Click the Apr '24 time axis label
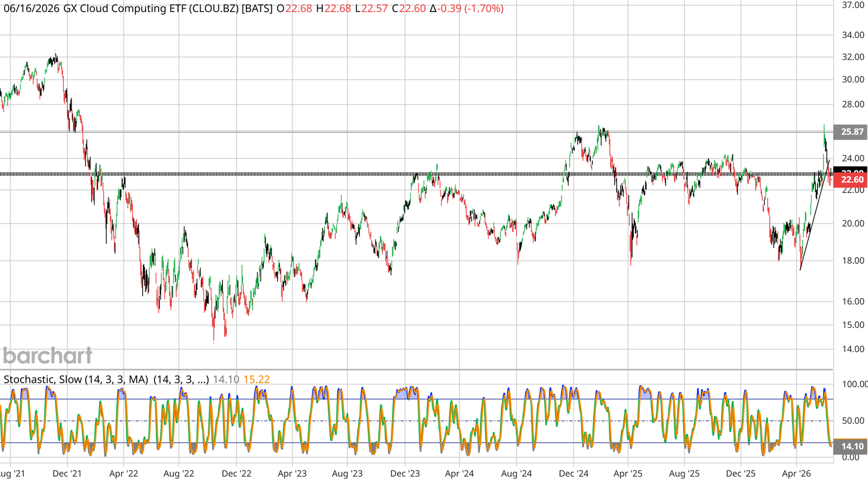This screenshot has width=868, height=483. point(459,474)
